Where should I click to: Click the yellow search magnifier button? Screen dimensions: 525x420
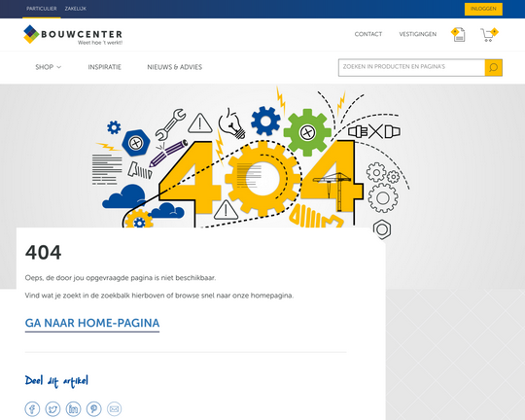(493, 68)
